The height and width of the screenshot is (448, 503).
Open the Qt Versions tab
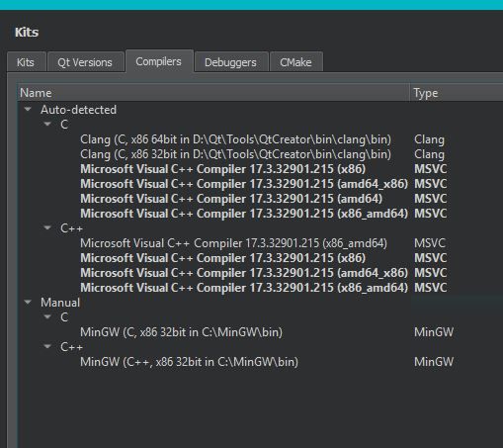coord(85,62)
